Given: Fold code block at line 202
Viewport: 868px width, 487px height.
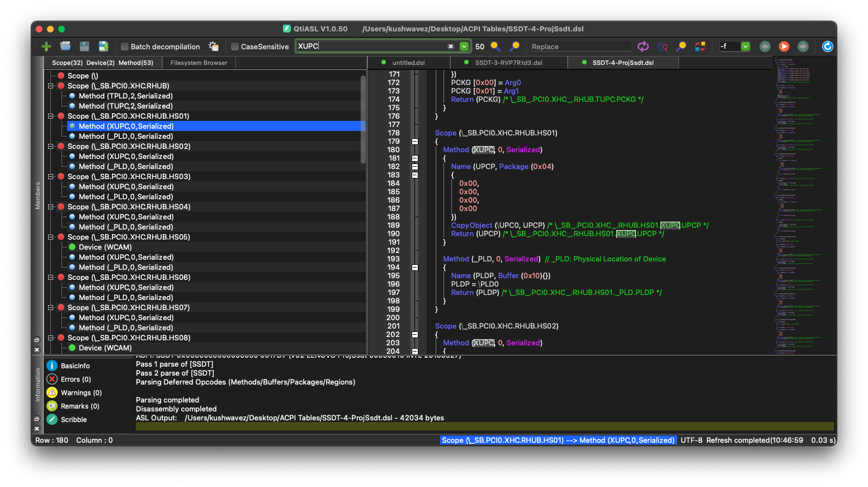Looking at the screenshot, I should point(415,335).
